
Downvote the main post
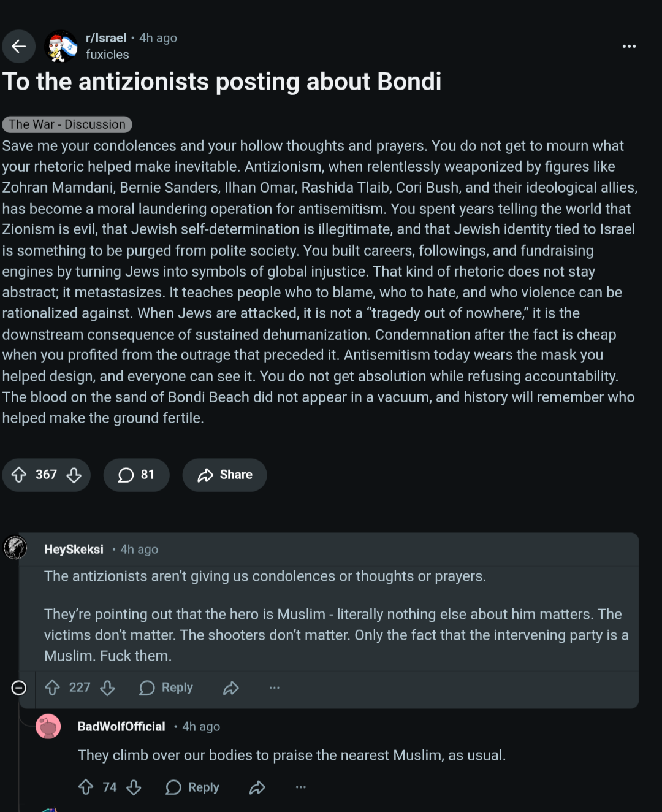click(x=74, y=475)
